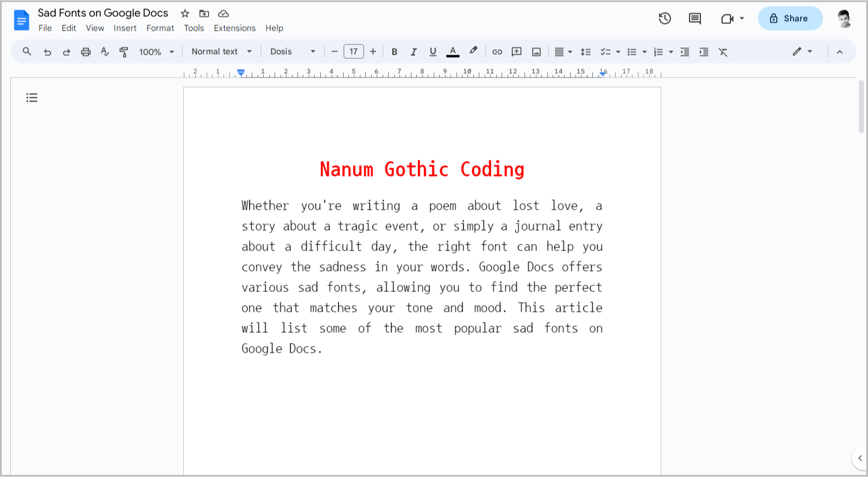868x477 pixels.
Task: Star the document Sad Fonts on Google Docs
Action: point(185,13)
